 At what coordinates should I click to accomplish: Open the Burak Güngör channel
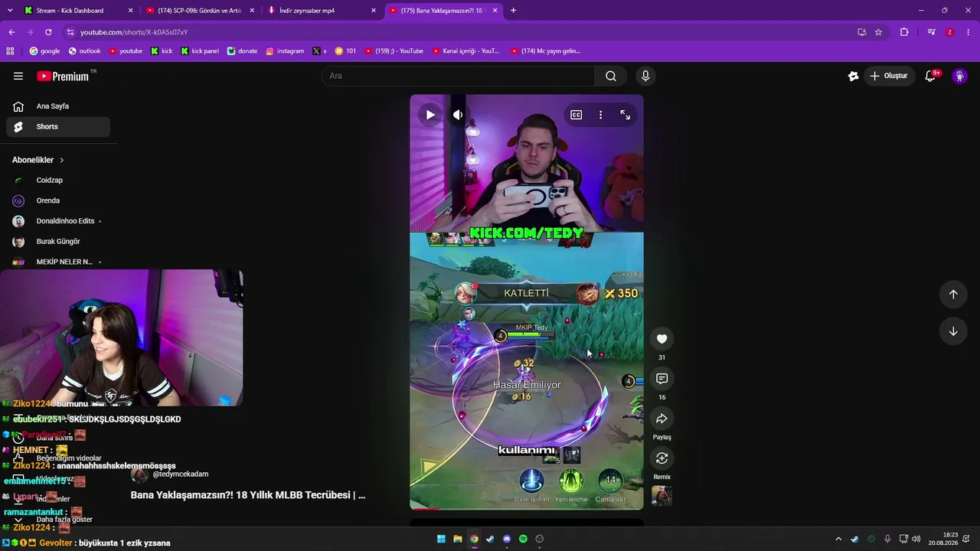click(58, 242)
